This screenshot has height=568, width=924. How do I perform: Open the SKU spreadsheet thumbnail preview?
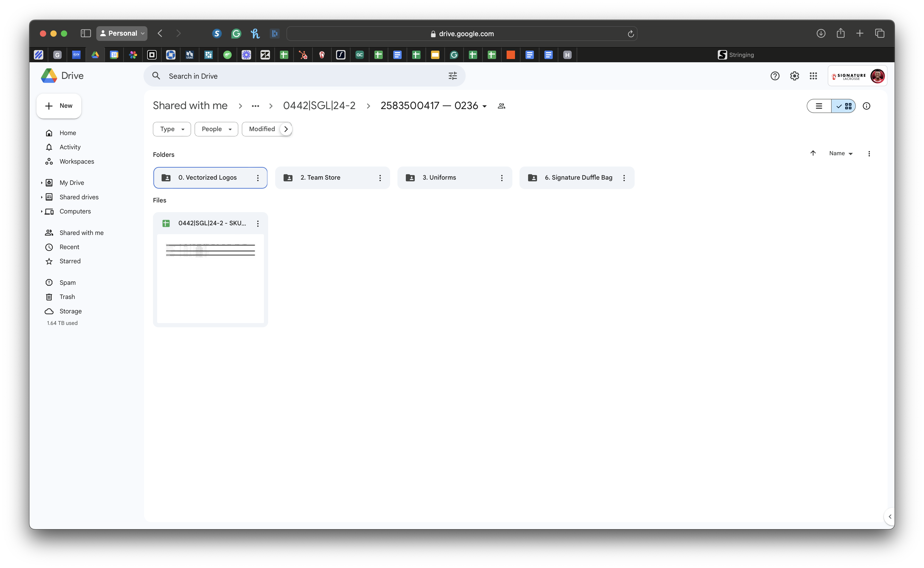click(210, 278)
